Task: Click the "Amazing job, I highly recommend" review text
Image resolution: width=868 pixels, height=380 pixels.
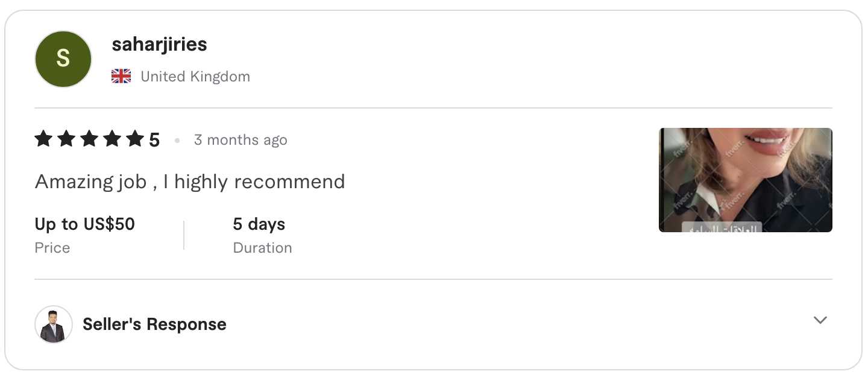Action: (190, 182)
